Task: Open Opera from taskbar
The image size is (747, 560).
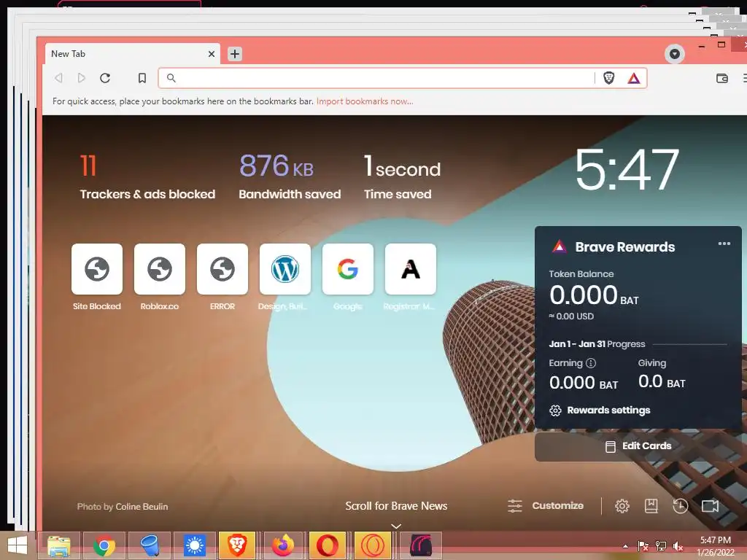Action: point(328,545)
